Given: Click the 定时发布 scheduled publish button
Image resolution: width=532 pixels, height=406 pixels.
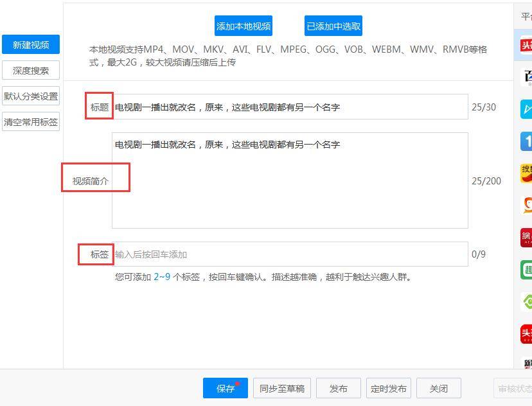Looking at the screenshot, I should (389, 389).
